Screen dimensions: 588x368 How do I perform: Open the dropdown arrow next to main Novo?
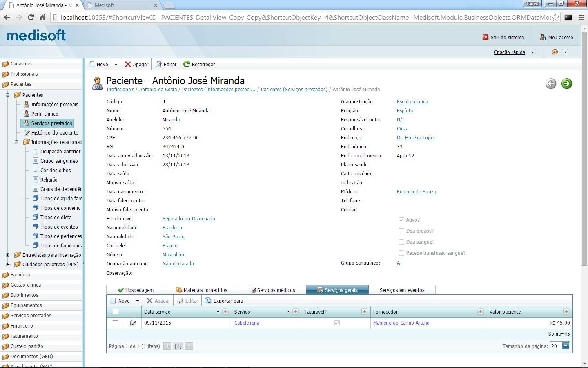pyautogui.click(x=116, y=65)
